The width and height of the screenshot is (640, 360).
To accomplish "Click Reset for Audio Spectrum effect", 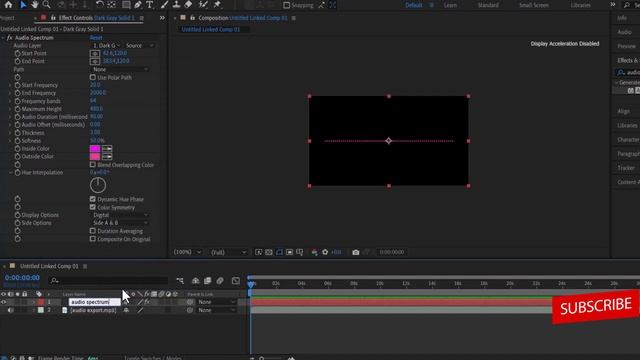I will 96,38.
